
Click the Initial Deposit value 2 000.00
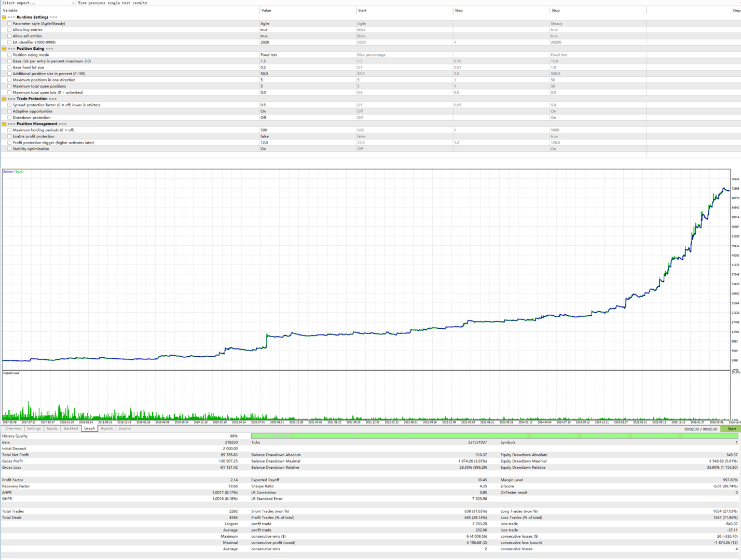click(230, 449)
